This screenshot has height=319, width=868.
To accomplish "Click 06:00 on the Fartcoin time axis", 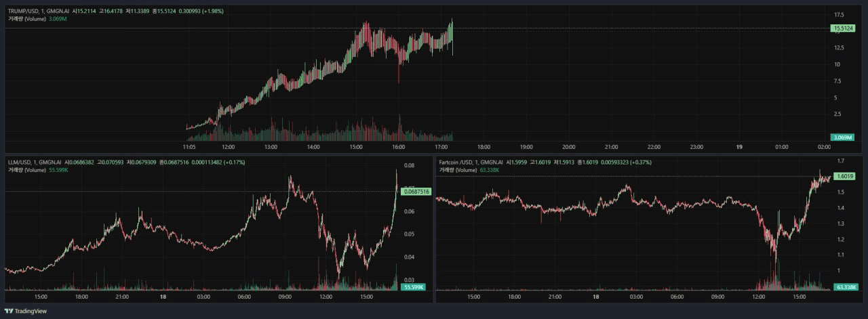I will click(x=677, y=297).
